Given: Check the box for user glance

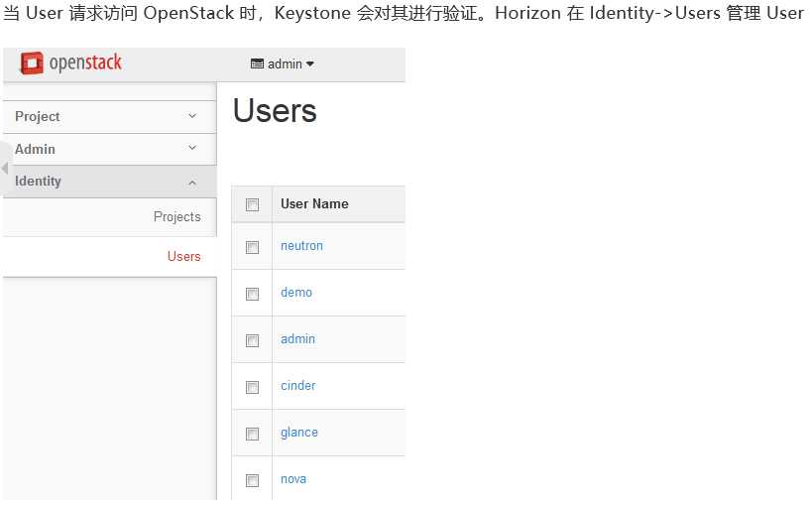Looking at the screenshot, I should pyautogui.click(x=252, y=434).
